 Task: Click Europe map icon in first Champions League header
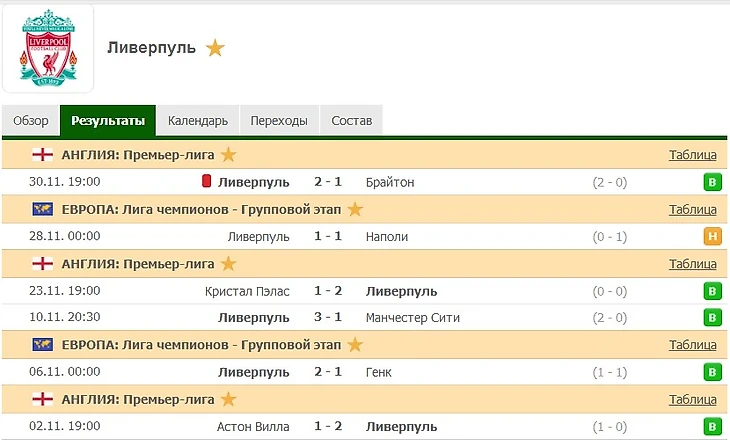click(43, 209)
